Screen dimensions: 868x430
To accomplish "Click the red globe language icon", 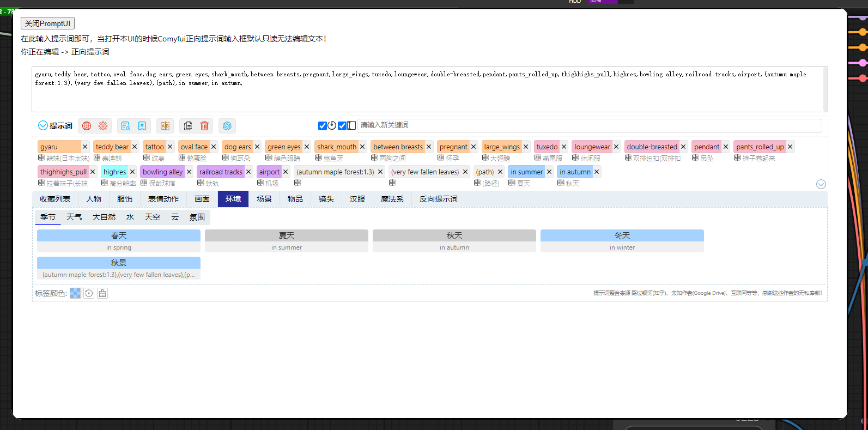I will pyautogui.click(x=87, y=126).
